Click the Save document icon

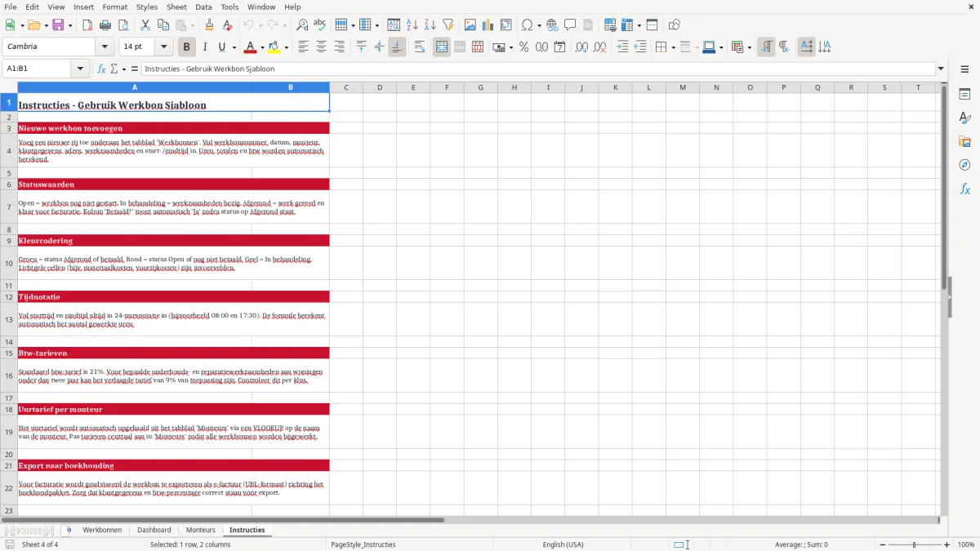pos(59,25)
